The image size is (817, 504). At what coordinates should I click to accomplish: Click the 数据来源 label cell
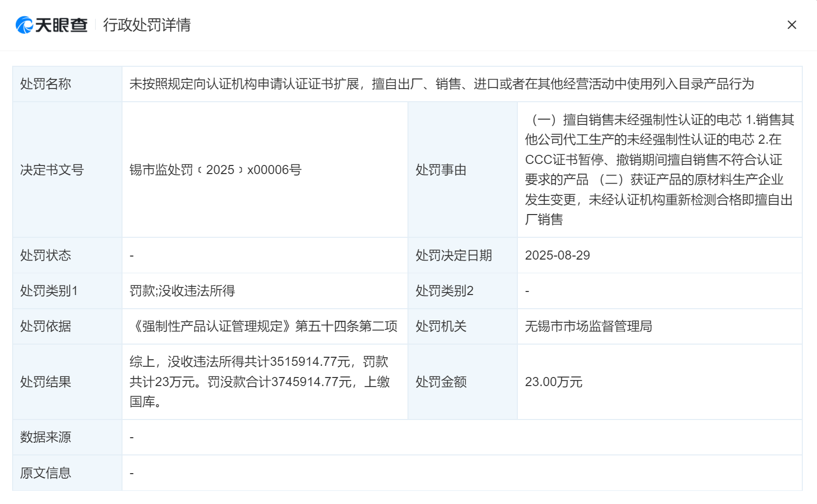(x=67, y=437)
